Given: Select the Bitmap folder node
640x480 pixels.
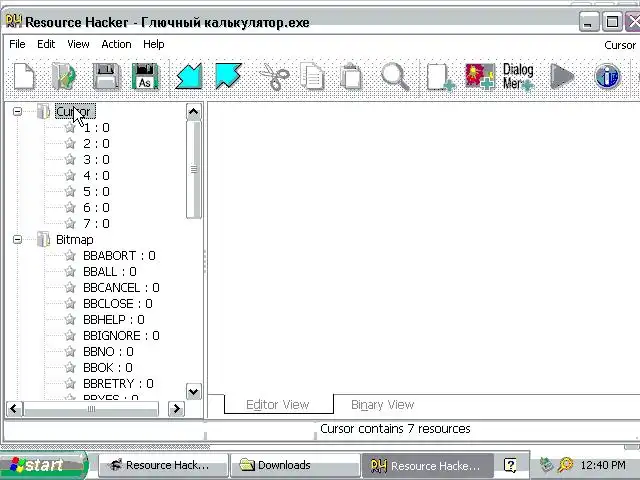Looking at the screenshot, I should [75, 240].
